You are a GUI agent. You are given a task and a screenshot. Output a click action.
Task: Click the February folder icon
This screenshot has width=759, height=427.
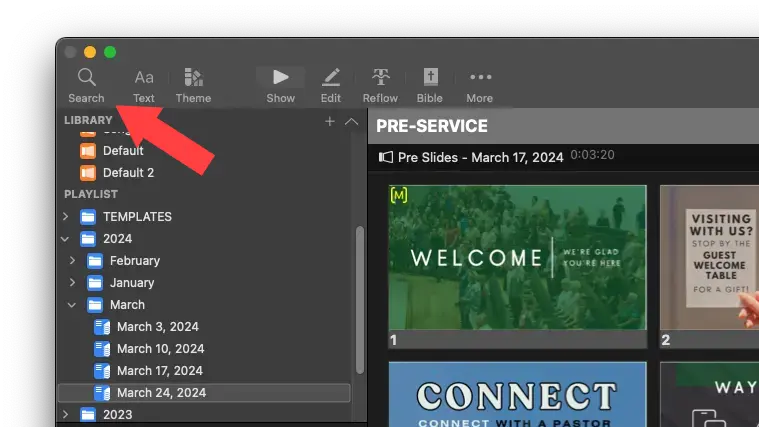pyautogui.click(x=95, y=260)
